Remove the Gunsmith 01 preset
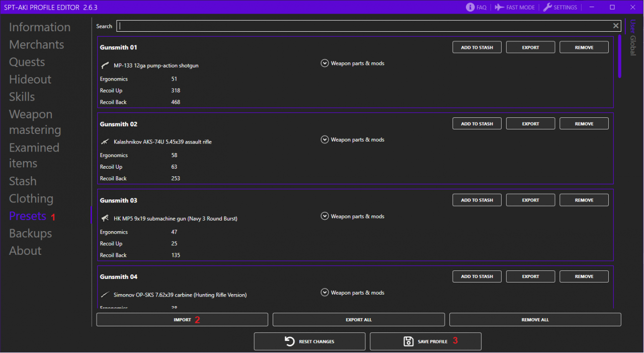Screen dimensions: 644x353 pyautogui.click(x=584, y=47)
